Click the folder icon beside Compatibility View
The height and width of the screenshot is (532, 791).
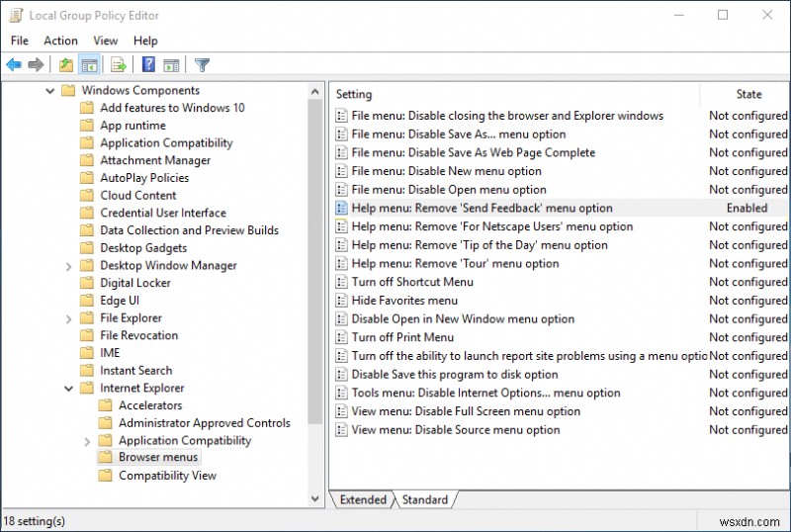[x=105, y=476]
